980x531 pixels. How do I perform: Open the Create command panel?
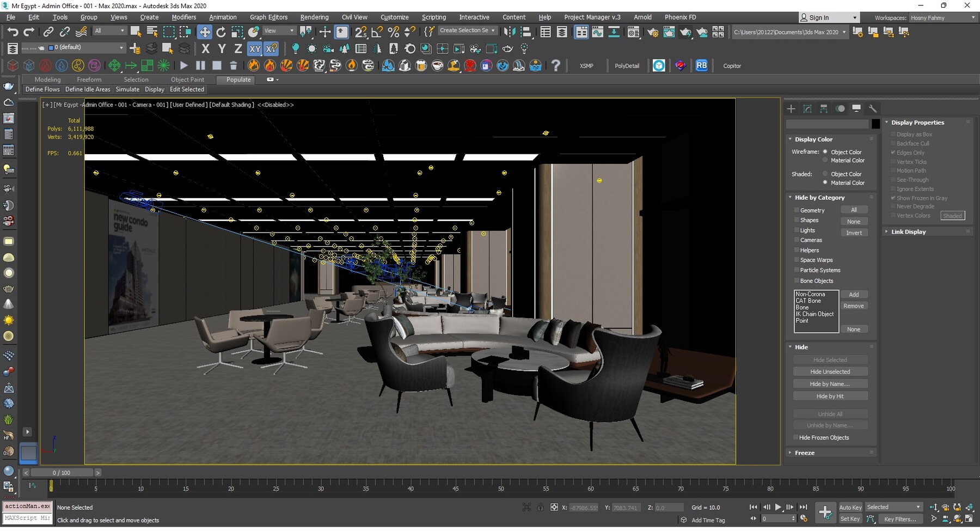click(792, 108)
